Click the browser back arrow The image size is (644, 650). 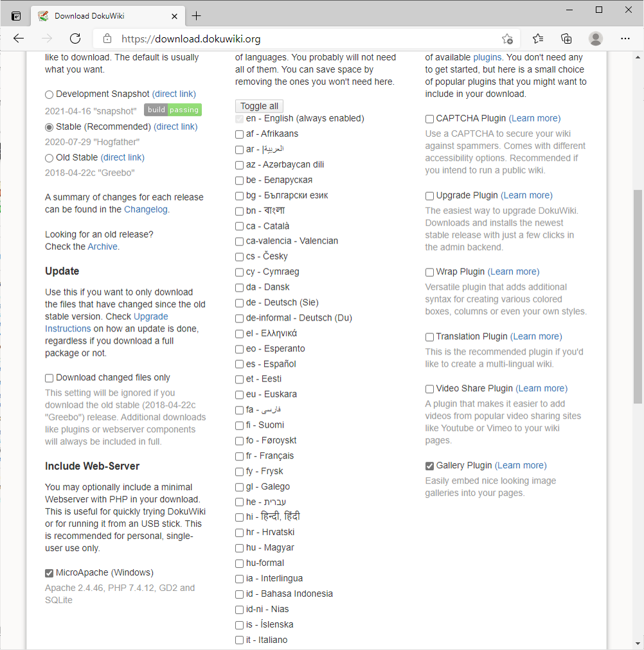(x=19, y=39)
